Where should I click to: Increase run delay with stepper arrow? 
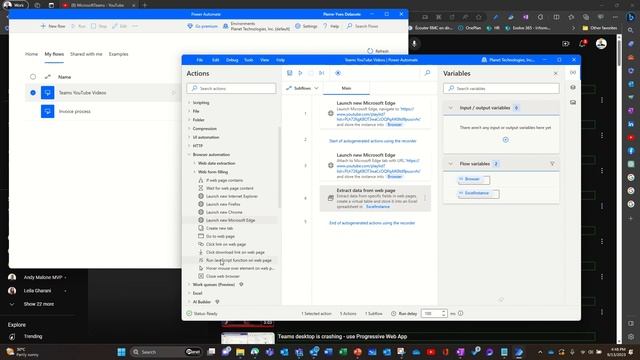[x=444, y=312]
